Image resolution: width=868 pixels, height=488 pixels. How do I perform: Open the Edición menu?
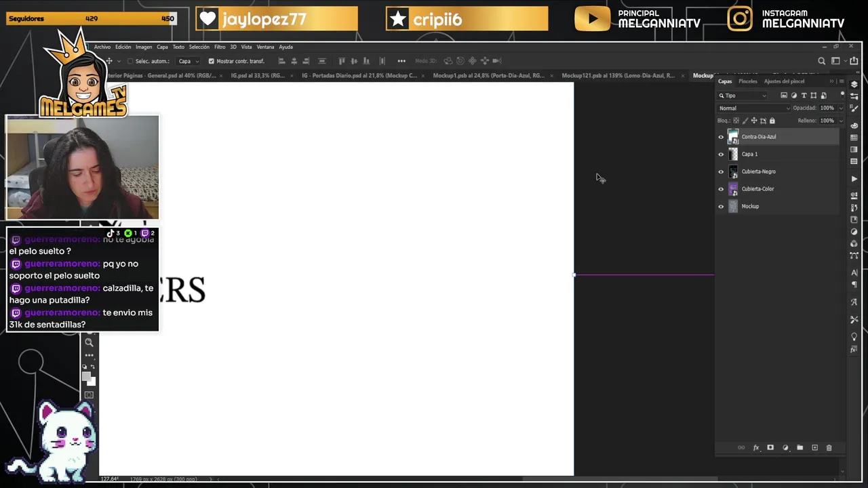tap(123, 47)
